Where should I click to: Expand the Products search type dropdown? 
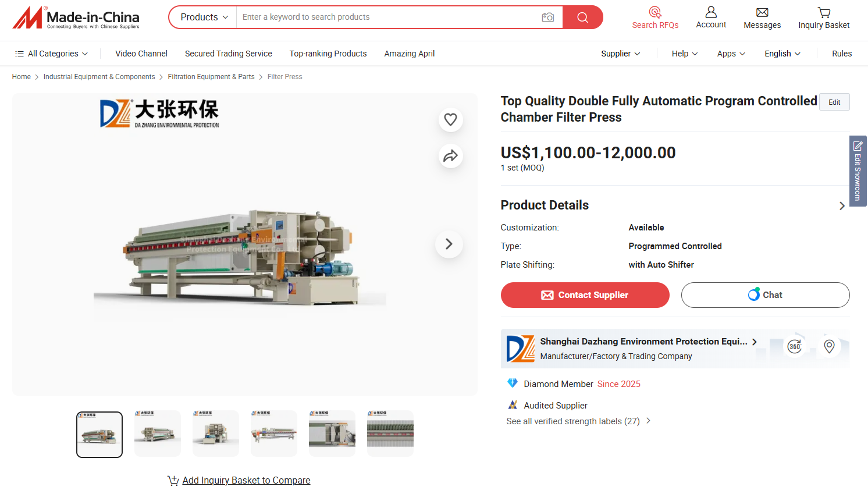(204, 17)
